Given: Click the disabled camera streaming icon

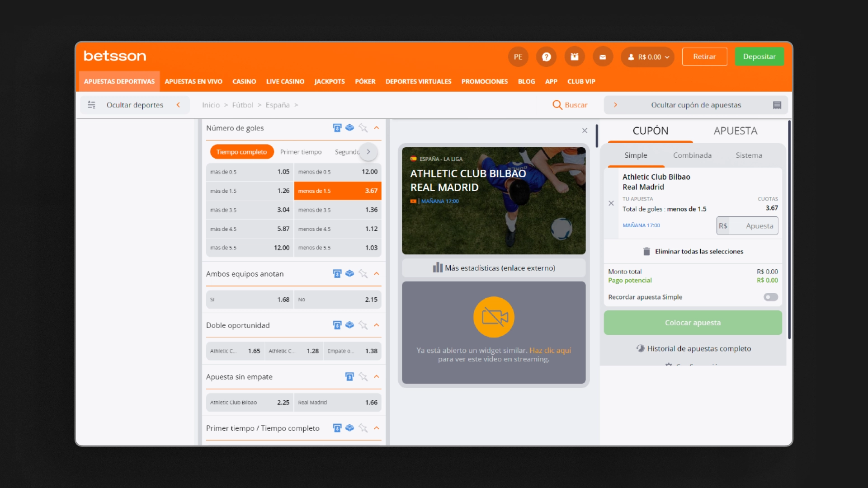Looking at the screenshot, I should tap(494, 317).
